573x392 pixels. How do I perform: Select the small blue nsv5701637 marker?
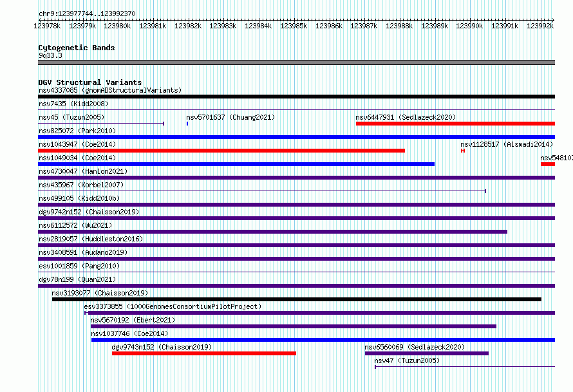(187, 124)
